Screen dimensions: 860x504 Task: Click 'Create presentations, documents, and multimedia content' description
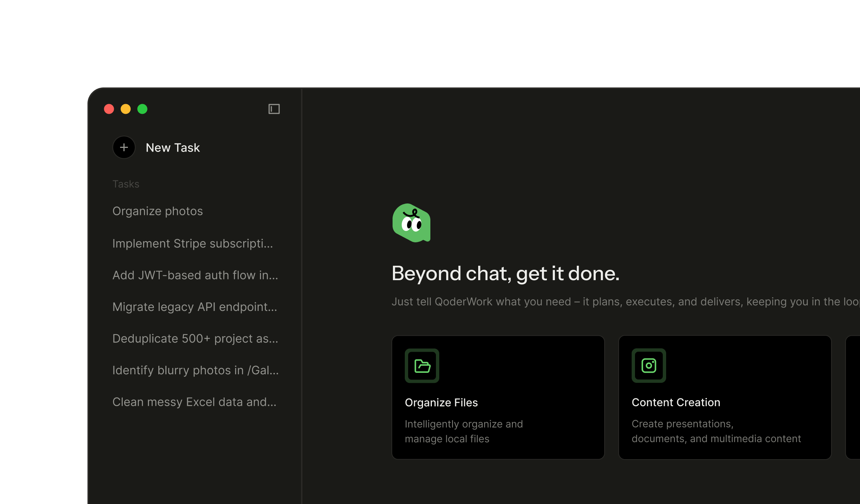tap(716, 431)
